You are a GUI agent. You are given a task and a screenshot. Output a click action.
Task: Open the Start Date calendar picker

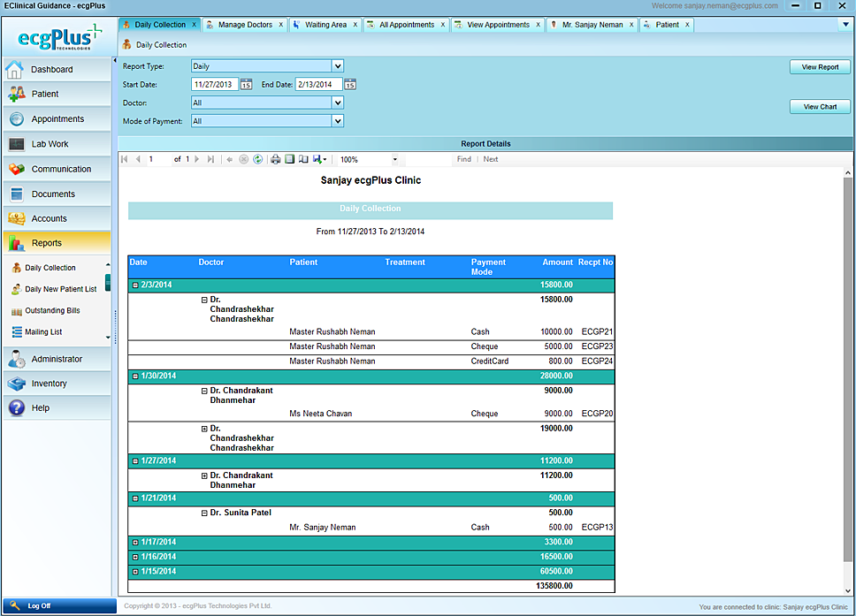point(246,84)
